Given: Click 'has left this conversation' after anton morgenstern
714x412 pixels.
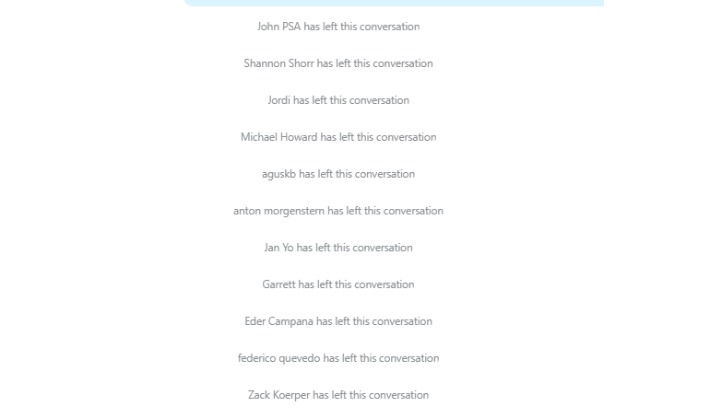Looking at the screenshot, I should (385, 211).
